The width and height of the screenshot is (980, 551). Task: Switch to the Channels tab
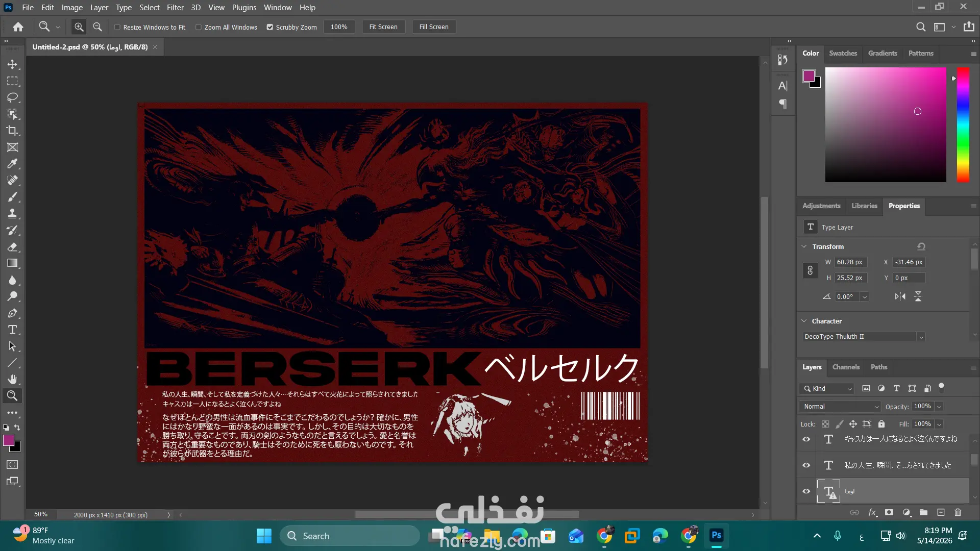point(846,367)
